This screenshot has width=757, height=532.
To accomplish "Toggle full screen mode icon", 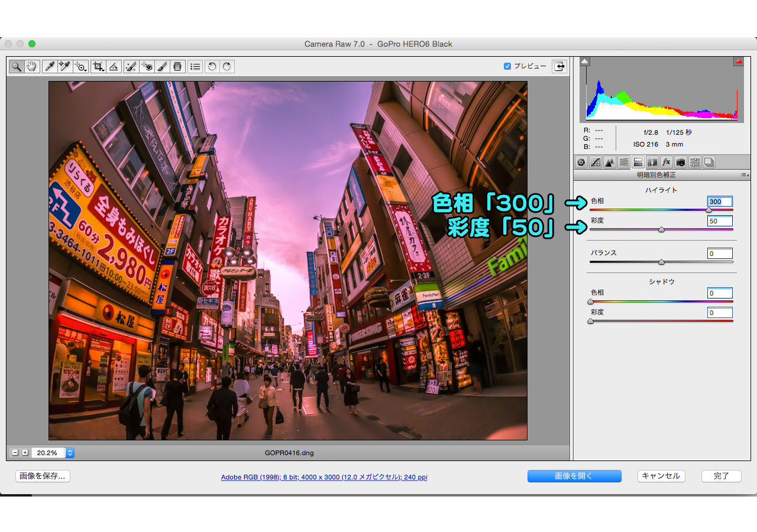I will [559, 66].
